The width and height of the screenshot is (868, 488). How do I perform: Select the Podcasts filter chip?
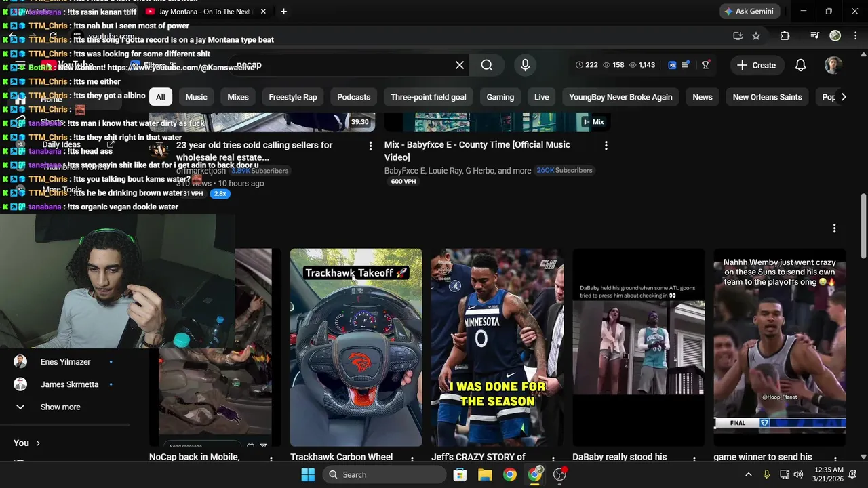(354, 97)
